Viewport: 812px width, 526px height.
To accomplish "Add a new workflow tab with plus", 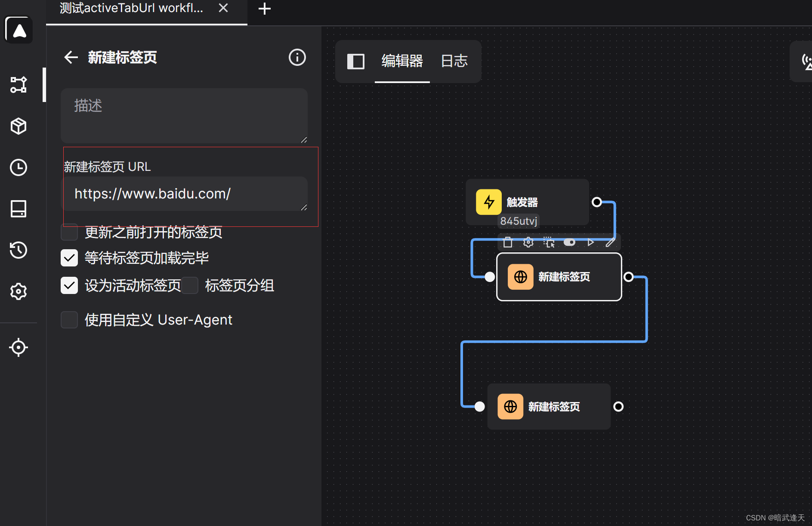I will click(264, 9).
